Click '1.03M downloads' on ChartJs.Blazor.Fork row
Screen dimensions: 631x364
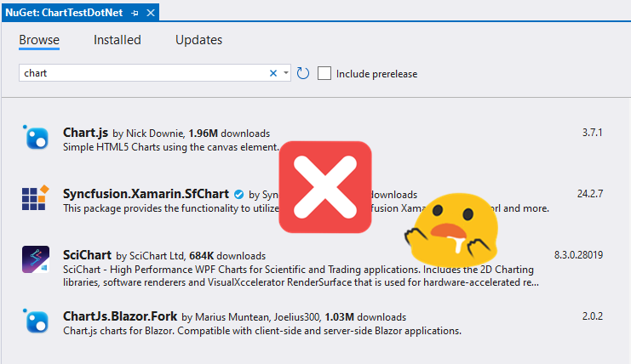pos(365,317)
